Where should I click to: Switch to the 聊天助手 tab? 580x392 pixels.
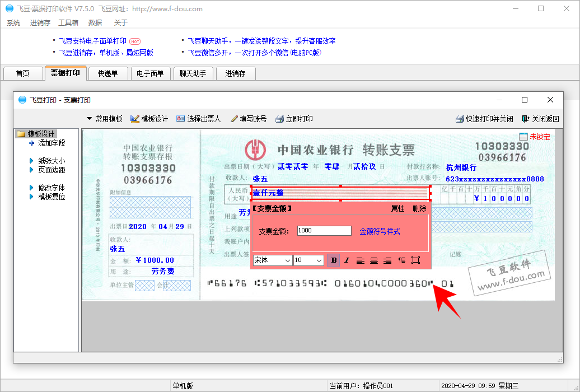pos(193,73)
